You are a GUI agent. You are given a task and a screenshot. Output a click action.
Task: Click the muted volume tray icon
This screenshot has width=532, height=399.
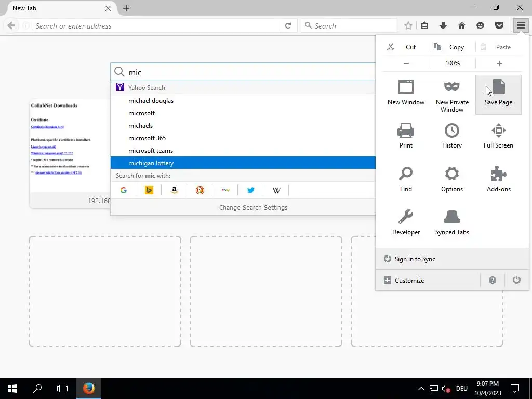446,389
